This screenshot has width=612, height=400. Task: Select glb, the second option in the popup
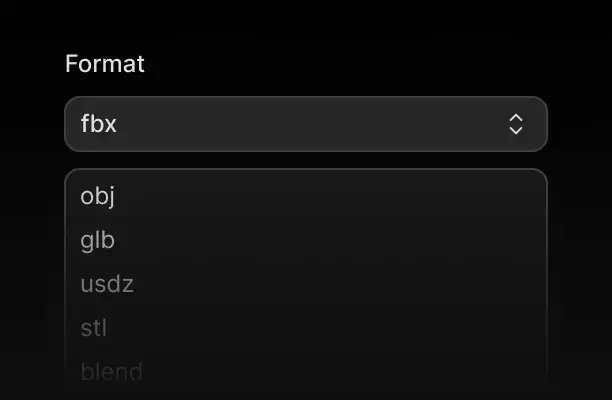(98, 240)
